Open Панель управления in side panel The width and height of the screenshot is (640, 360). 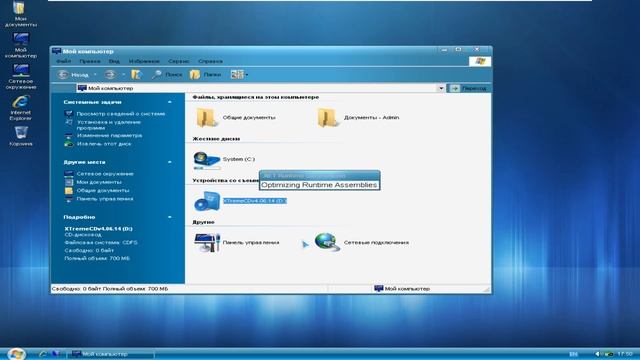pyautogui.click(x=105, y=199)
